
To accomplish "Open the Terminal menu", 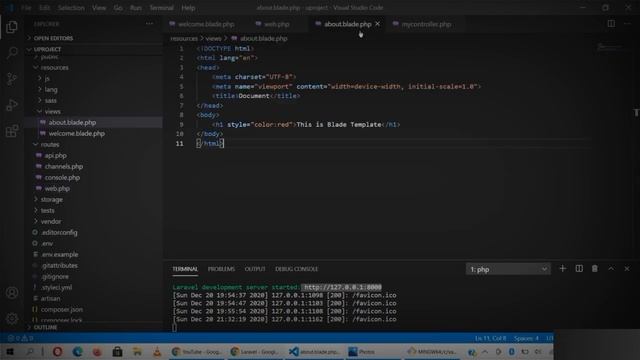I will click(161, 8).
